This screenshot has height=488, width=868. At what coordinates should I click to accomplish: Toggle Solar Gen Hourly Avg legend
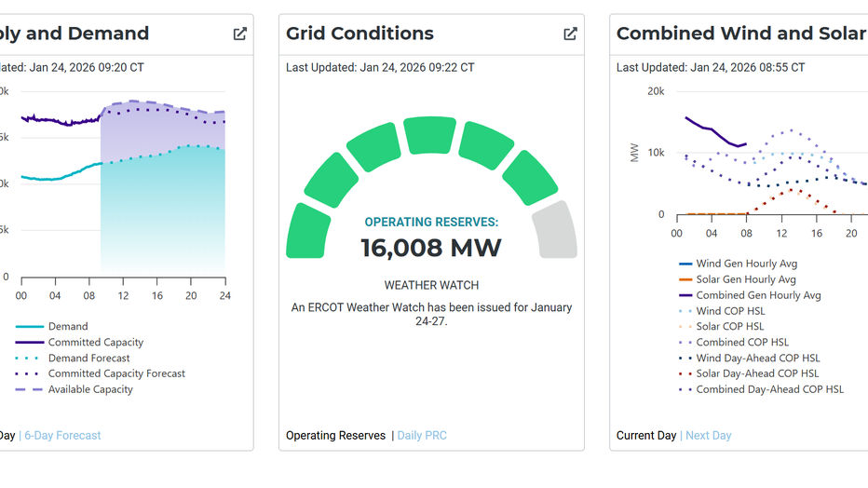[x=746, y=279]
